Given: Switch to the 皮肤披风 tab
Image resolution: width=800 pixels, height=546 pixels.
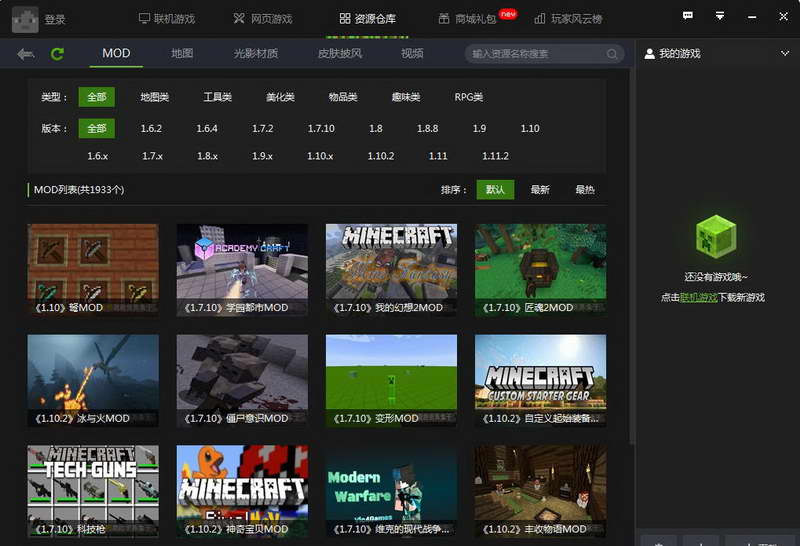Looking at the screenshot, I should click(340, 53).
